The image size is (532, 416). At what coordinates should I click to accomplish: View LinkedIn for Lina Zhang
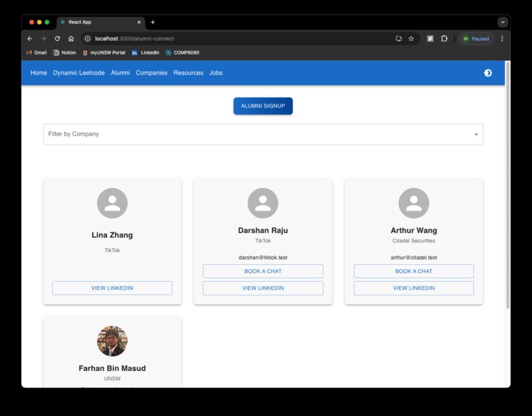click(x=113, y=287)
